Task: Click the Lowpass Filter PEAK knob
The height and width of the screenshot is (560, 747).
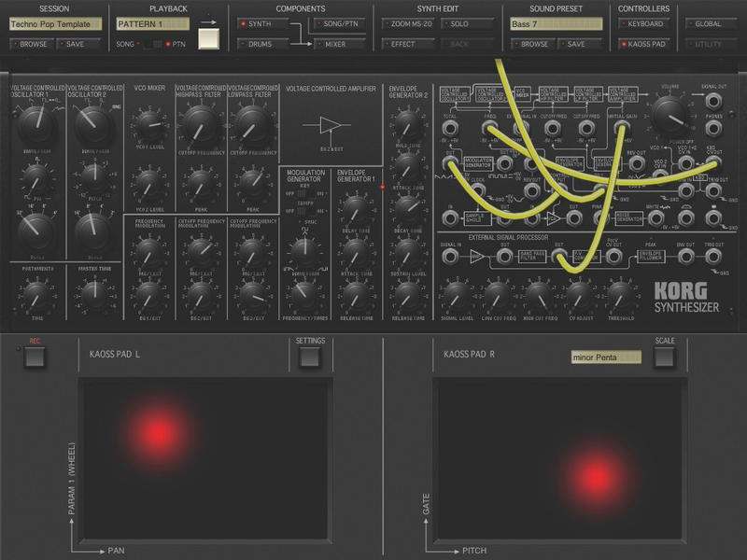Action: click(252, 183)
